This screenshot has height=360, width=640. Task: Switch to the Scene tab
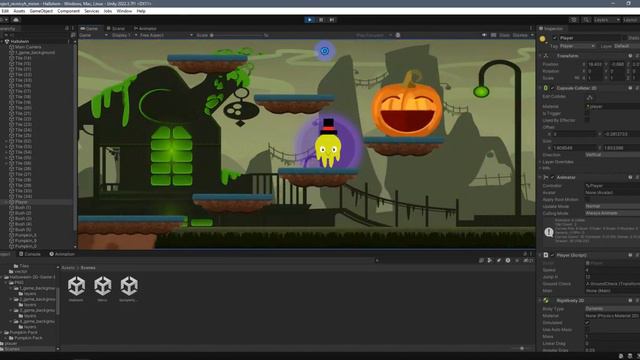[x=116, y=29]
